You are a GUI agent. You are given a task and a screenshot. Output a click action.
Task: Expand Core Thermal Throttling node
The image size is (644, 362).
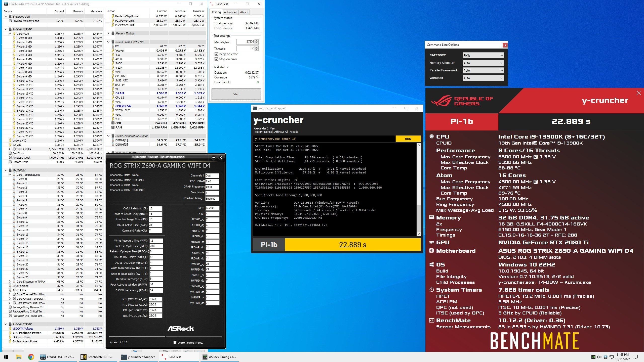click(10, 294)
